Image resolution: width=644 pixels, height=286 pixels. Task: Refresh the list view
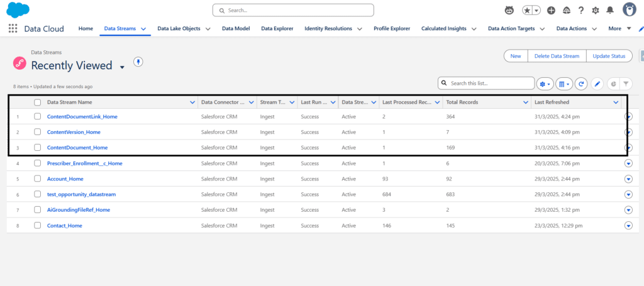[582, 84]
